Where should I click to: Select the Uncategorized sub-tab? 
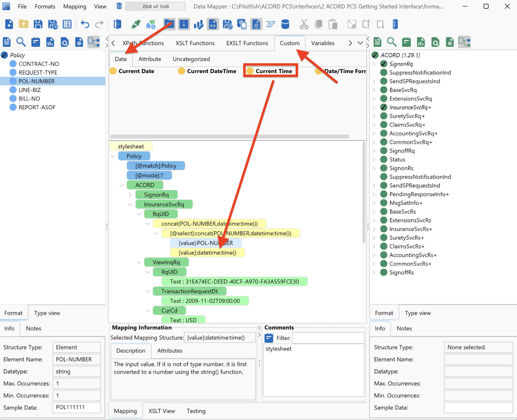pyautogui.click(x=191, y=59)
